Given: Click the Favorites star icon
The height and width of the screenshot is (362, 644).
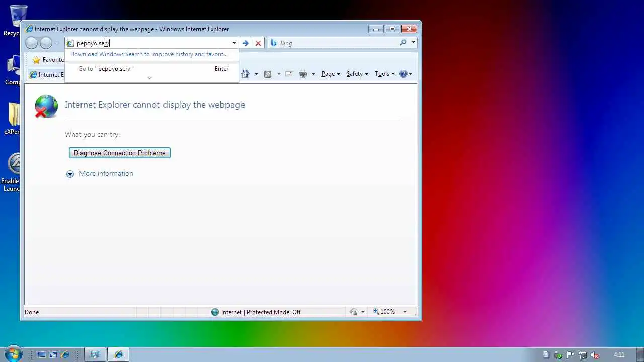Looking at the screenshot, I should [x=36, y=60].
